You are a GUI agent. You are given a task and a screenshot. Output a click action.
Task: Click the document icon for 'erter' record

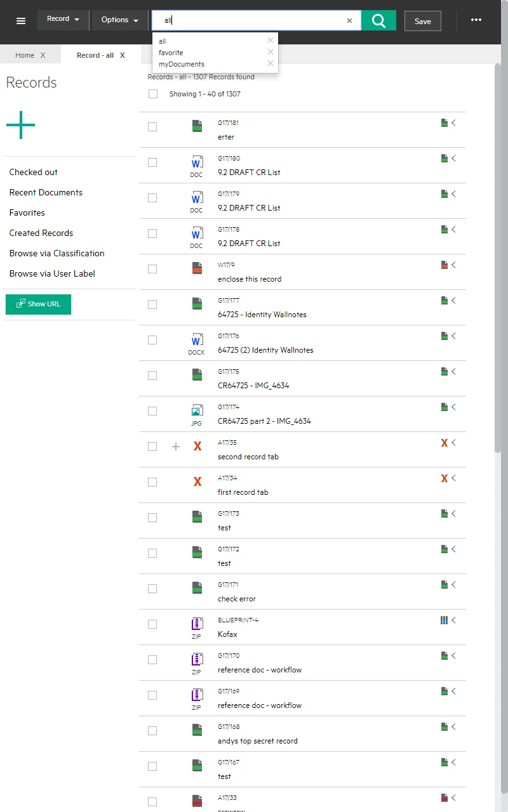point(197,126)
